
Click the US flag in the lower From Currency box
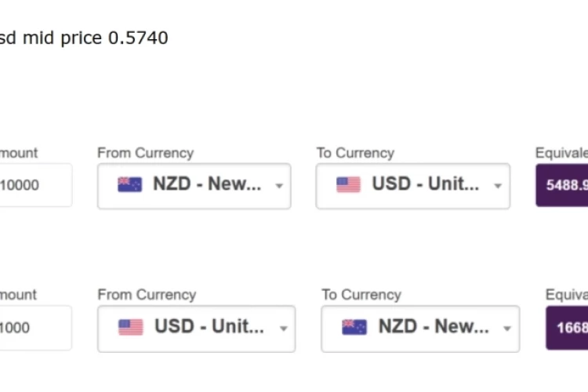point(130,327)
